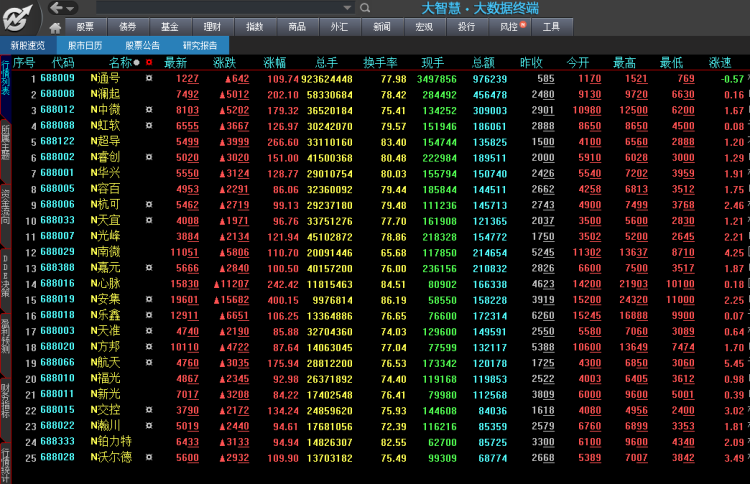
Task: Open the back-history dropdown arrow
Action: pos(70,9)
